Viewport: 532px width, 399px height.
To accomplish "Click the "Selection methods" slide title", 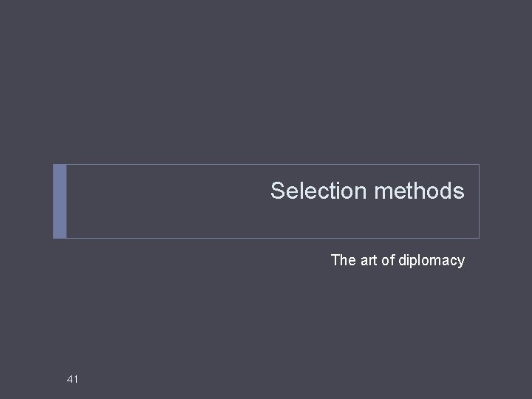I will coord(367,191).
